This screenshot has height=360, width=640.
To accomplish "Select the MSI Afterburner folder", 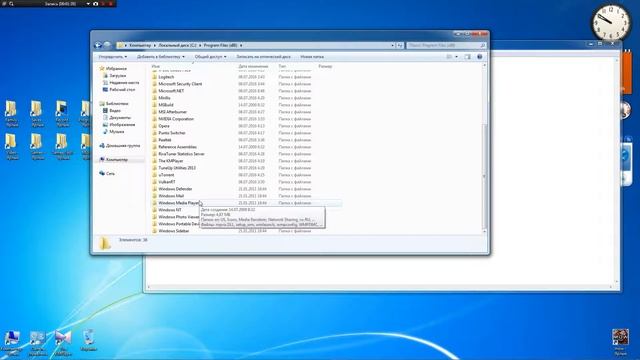I will click(172, 112).
